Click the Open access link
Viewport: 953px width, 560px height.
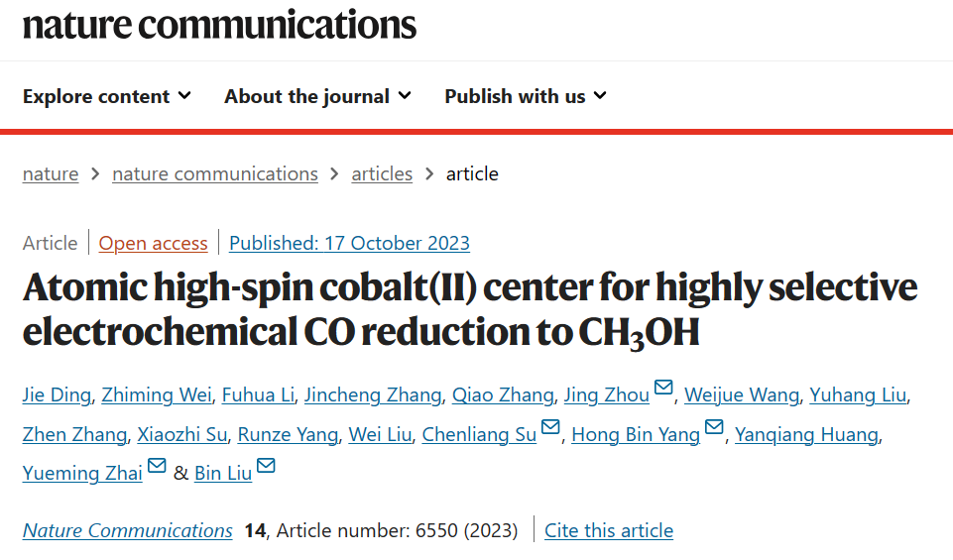[153, 243]
